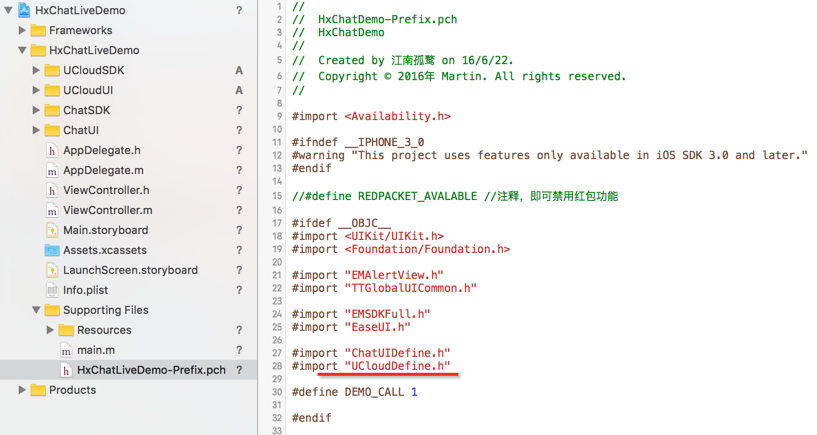Click the storyboard icon for LaunchScreen.storyboard
The height and width of the screenshot is (435, 817).
[52, 270]
